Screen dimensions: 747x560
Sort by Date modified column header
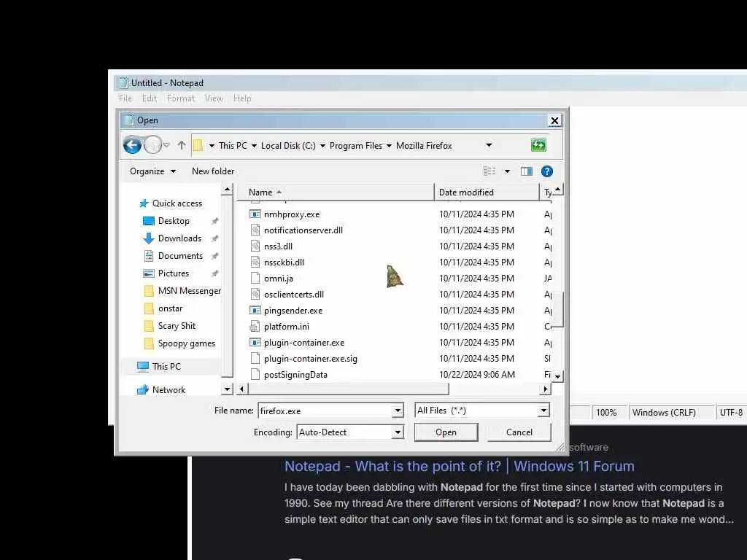pyautogui.click(x=487, y=192)
